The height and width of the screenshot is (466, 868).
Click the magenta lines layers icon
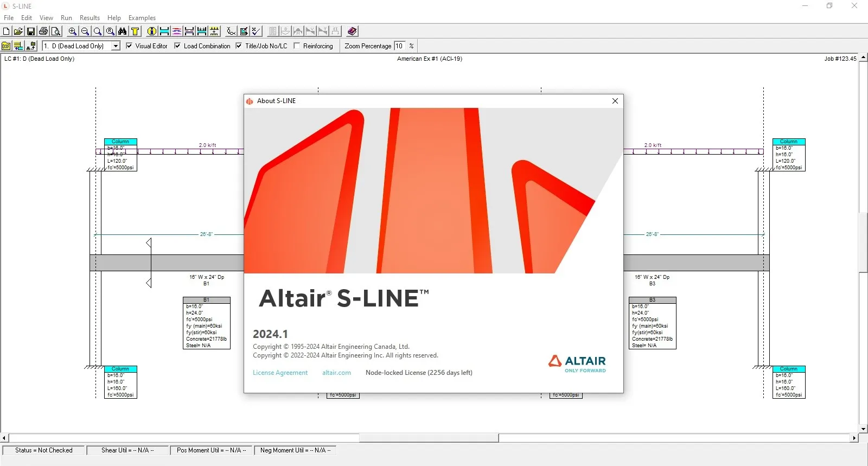tap(177, 31)
